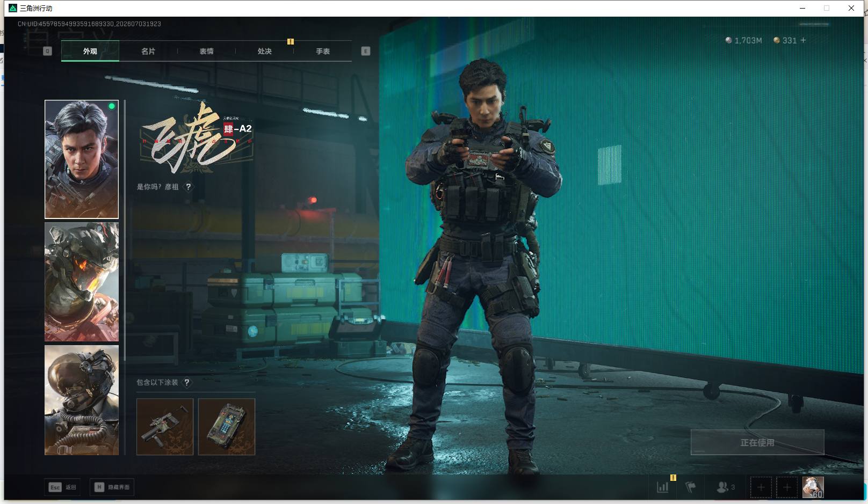Click the 隐藏界面 hide interface button
Image resolution: width=868 pixels, height=504 pixels.
(112, 487)
